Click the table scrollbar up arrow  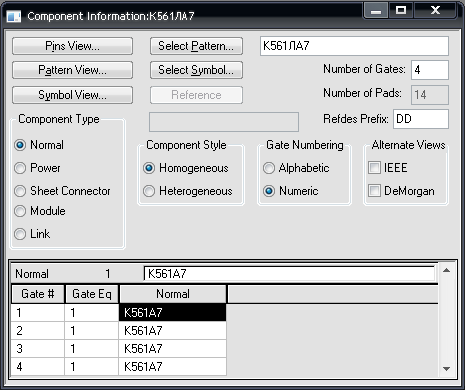pos(447,270)
